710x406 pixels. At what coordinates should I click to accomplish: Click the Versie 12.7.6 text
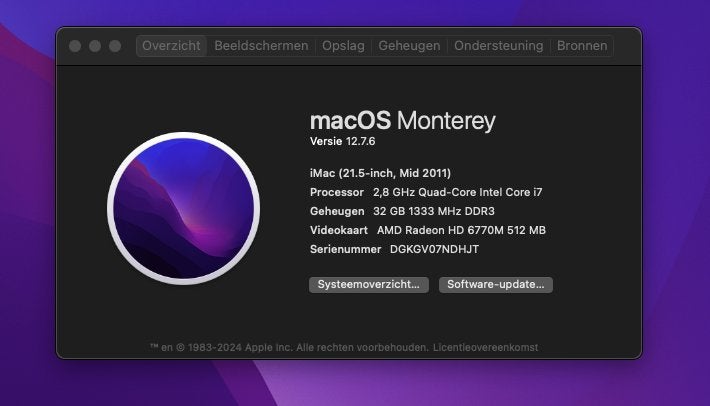[343, 141]
